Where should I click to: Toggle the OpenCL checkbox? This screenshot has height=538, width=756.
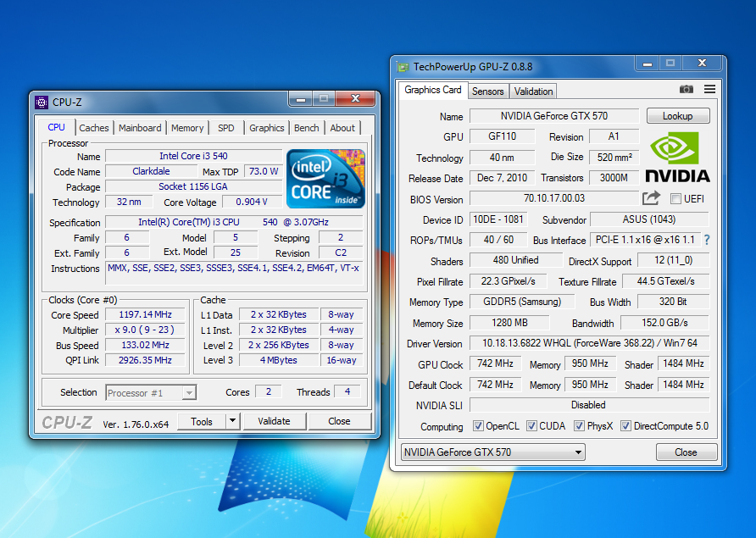pyautogui.click(x=478, y=426)
